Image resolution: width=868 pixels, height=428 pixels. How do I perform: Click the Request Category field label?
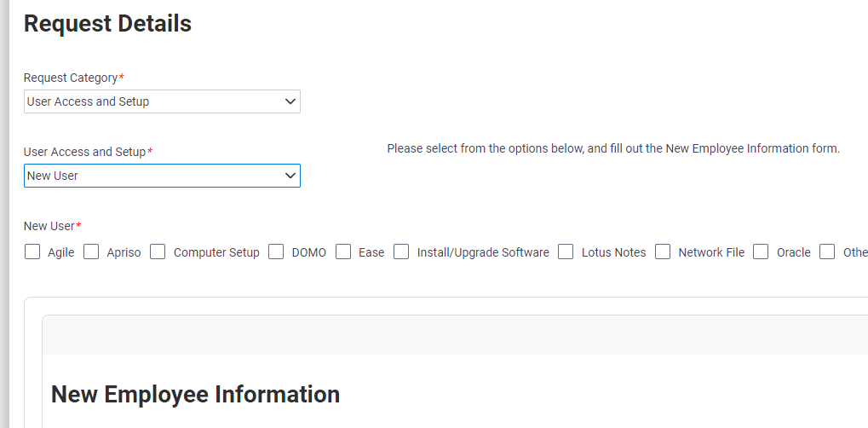click(71, 78)
